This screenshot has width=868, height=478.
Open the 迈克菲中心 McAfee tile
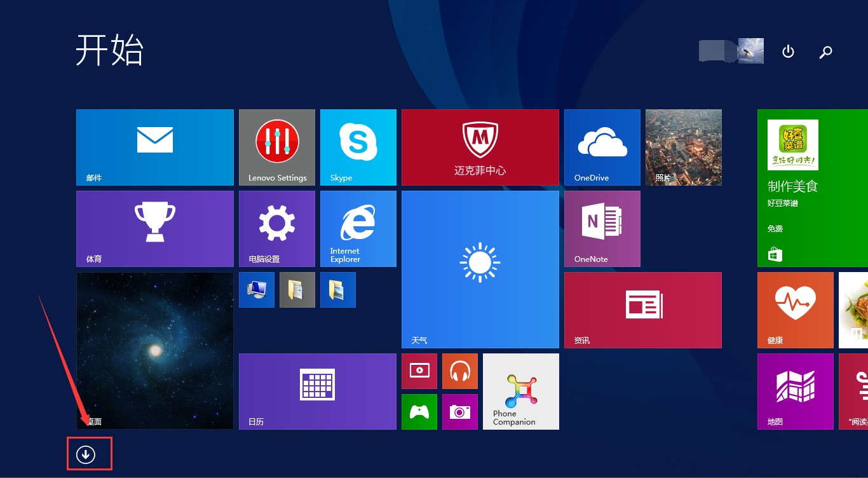(x=480, y=147)
